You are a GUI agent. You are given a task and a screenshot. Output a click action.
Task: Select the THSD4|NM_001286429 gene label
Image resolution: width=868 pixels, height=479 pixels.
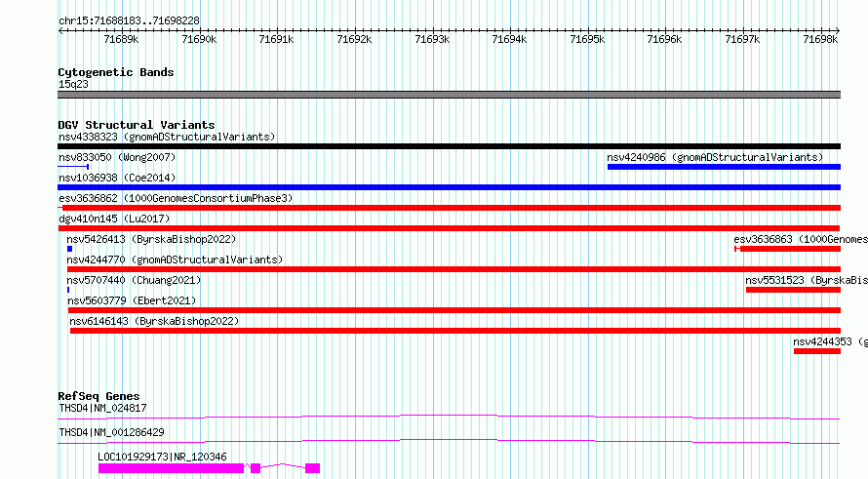(x=111, y=432)
